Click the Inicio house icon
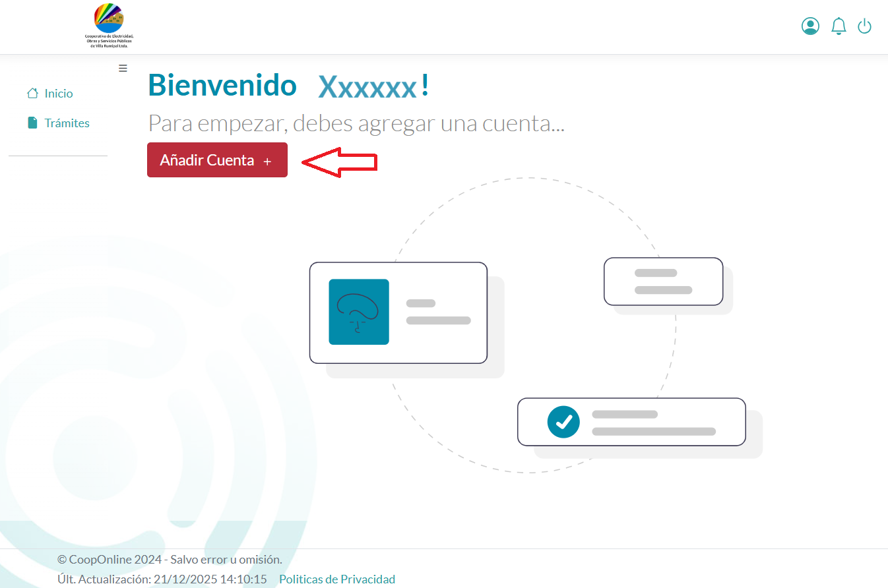Screen dimensions: 888x588 [x=32, y=94]
